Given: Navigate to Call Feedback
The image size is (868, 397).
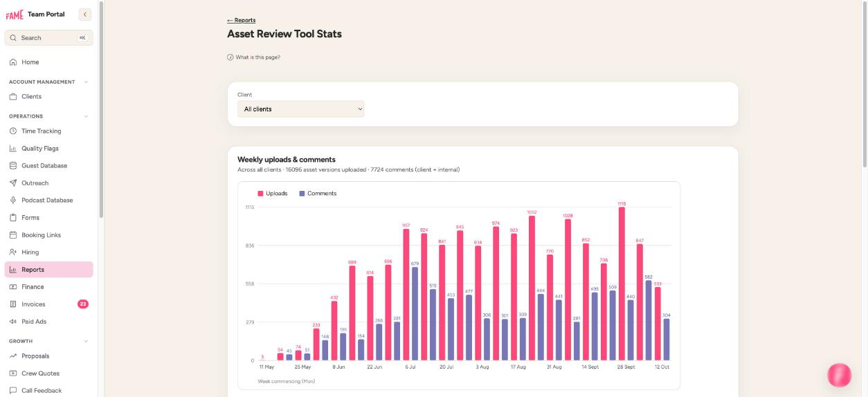Looking at the screenshot, I should [48, 391].
